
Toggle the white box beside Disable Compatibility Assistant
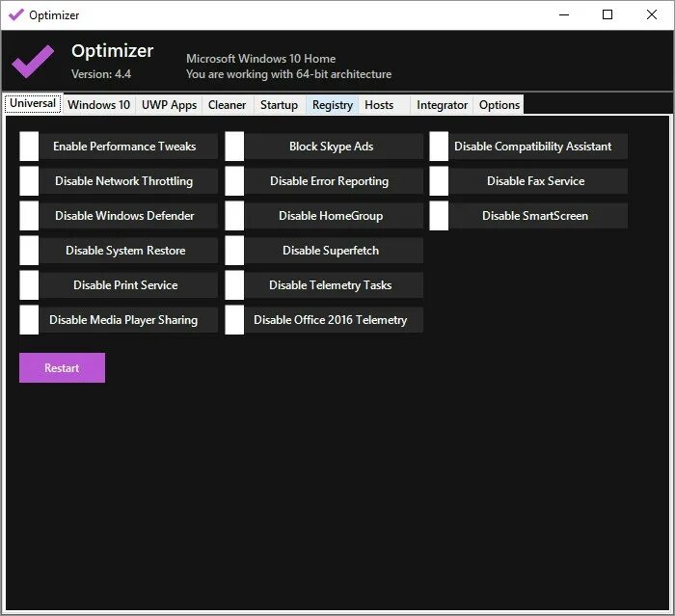(439, 147)
